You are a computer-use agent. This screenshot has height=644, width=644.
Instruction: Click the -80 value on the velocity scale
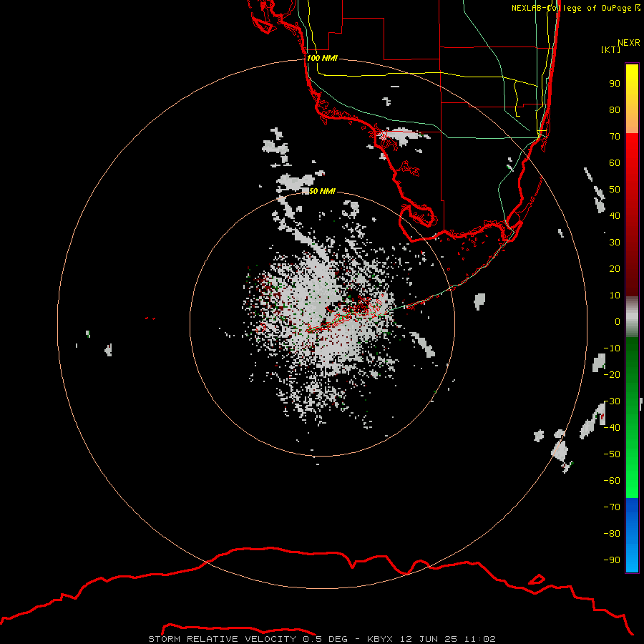click(612, 534)
